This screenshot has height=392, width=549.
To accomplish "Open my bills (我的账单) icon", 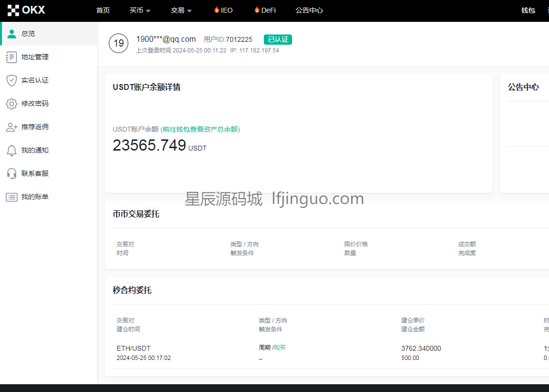I will click(x=12, y=197).
